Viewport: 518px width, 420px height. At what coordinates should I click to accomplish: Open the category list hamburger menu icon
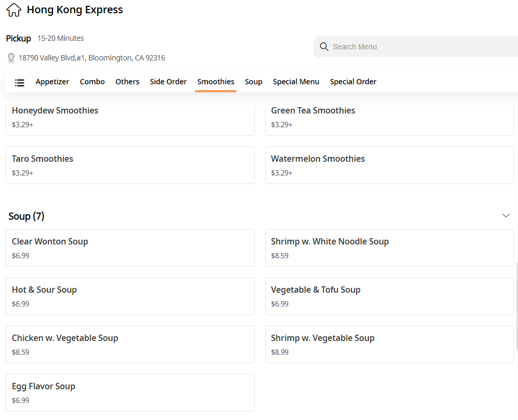pyautogui.click(x=20, y=82)
